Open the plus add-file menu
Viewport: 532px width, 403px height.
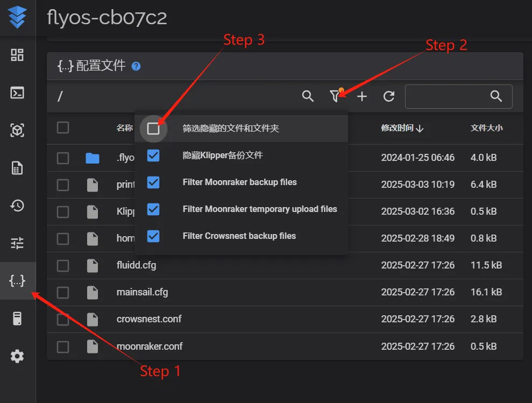coord(362,96)
